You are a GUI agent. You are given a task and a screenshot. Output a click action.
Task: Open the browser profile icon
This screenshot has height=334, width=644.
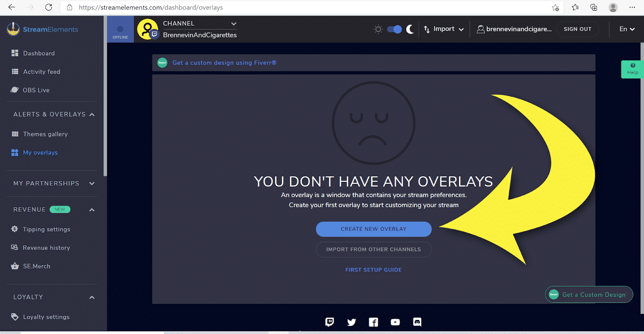coord(613,7)
